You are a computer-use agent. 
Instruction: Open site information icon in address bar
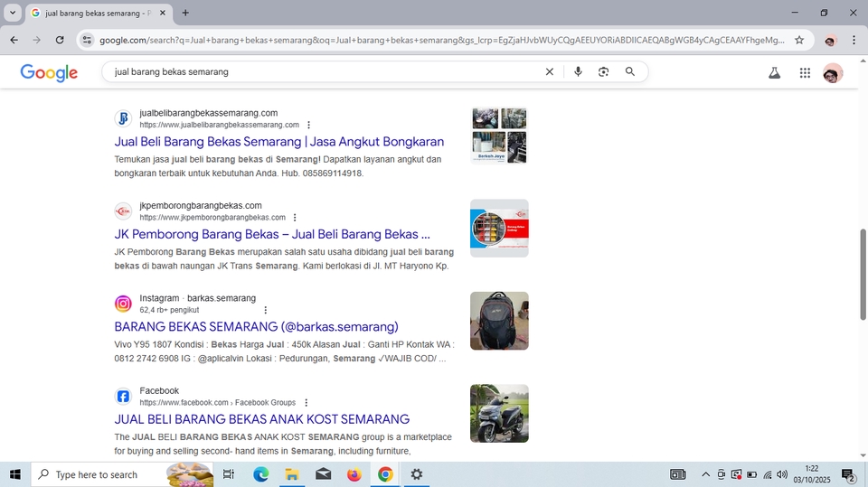click(87, 40)
